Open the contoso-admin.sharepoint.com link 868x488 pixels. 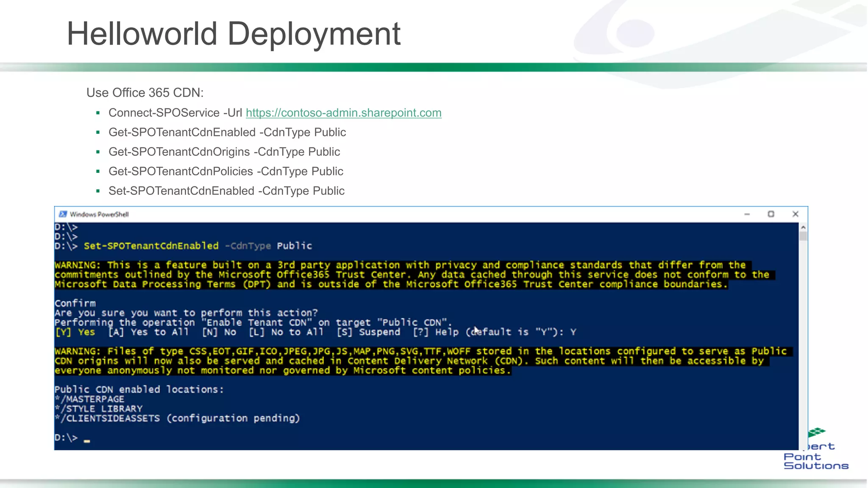point(343,113)
